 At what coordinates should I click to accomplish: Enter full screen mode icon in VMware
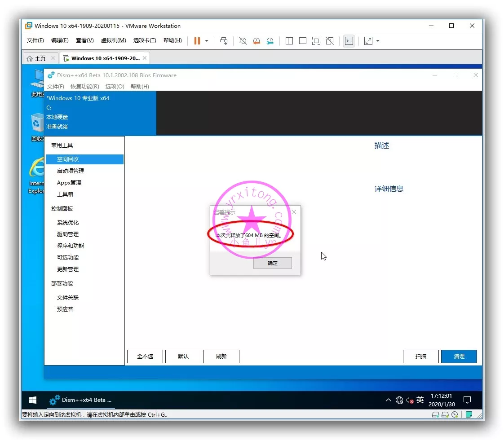point(316,41)
